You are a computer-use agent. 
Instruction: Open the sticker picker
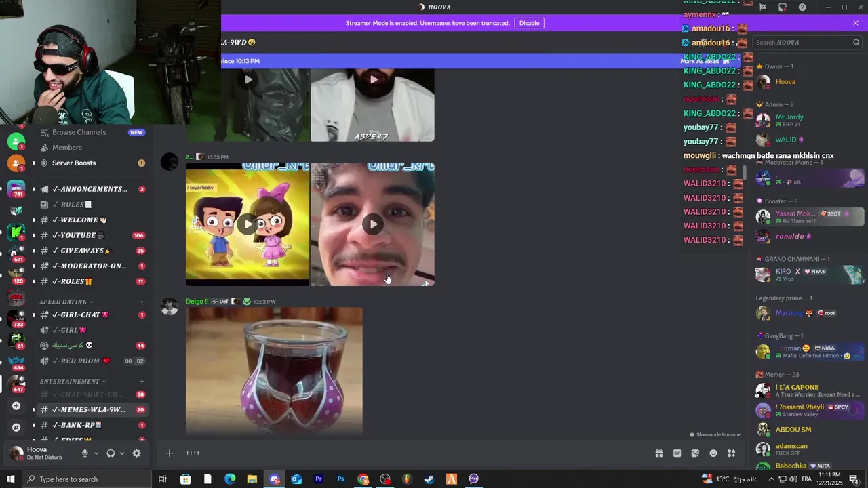pyautogui.click(x=695, y=453)
